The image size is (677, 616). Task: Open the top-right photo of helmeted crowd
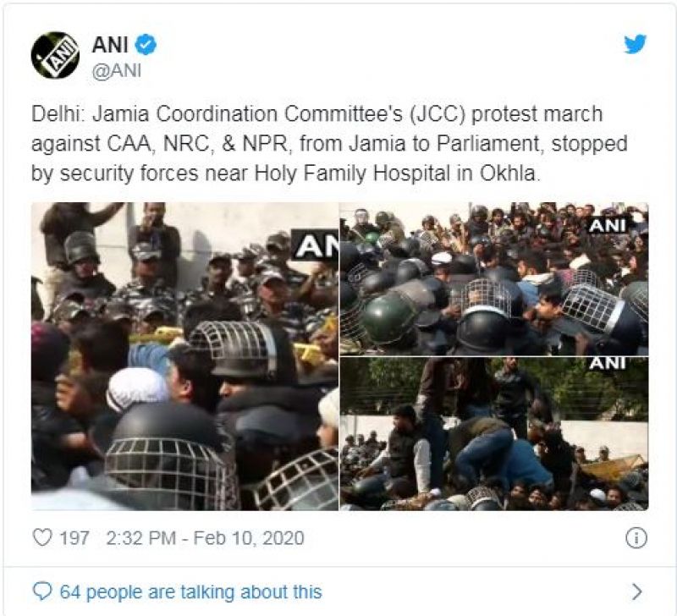(494, 279)
